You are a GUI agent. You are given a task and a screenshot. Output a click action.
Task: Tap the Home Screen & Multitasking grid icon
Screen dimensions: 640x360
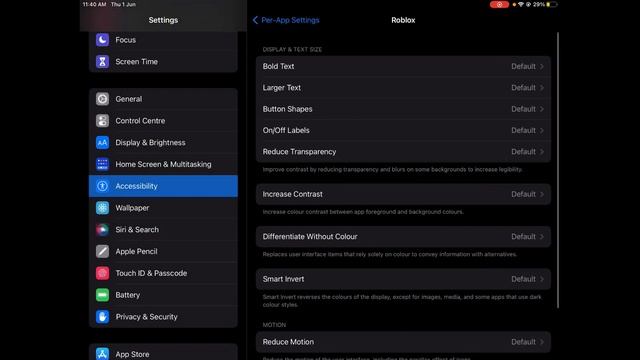point(102,164)
